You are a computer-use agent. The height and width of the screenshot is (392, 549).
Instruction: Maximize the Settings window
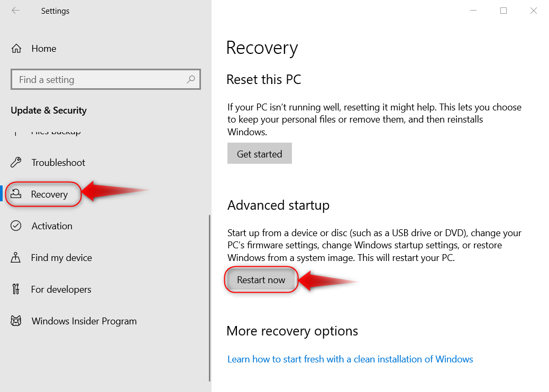click(504, 11)
